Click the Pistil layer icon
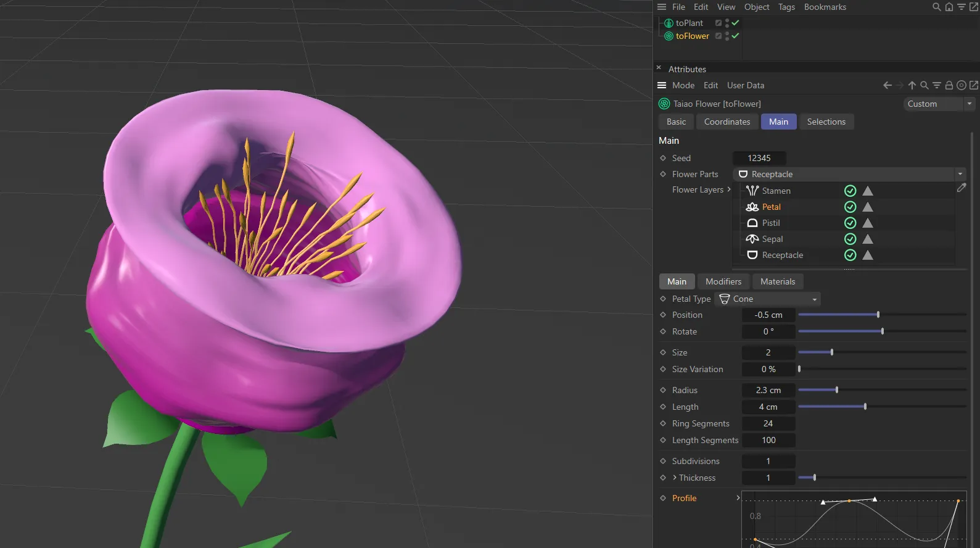The width and height of the screenshot is (980, 548). 752,223
